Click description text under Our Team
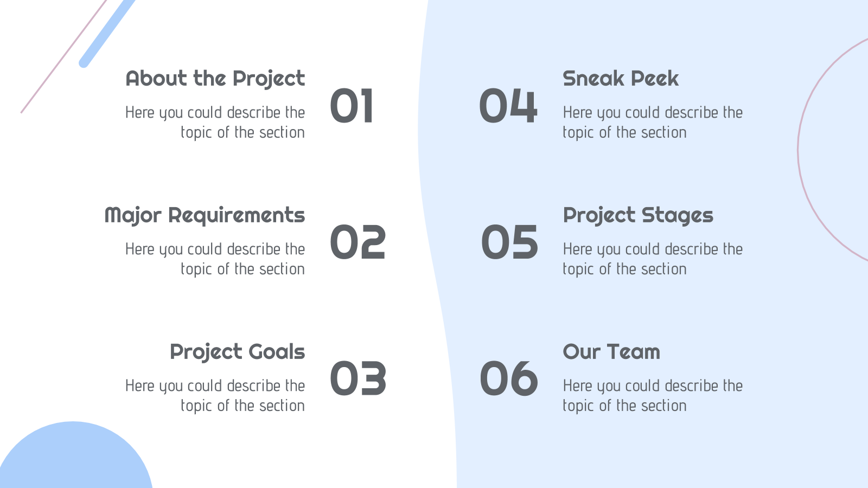868x488 pixels. click(x=653, y=396)
